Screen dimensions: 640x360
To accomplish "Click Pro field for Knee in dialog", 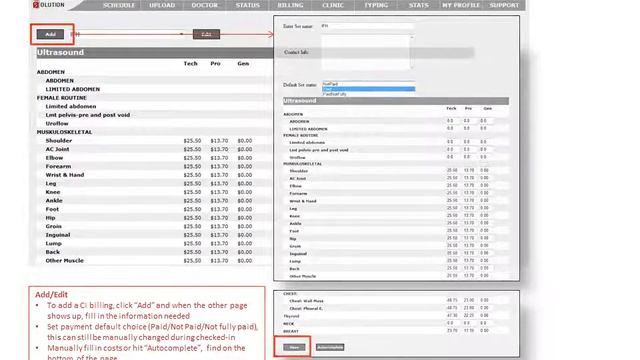I will coord(469,216).
